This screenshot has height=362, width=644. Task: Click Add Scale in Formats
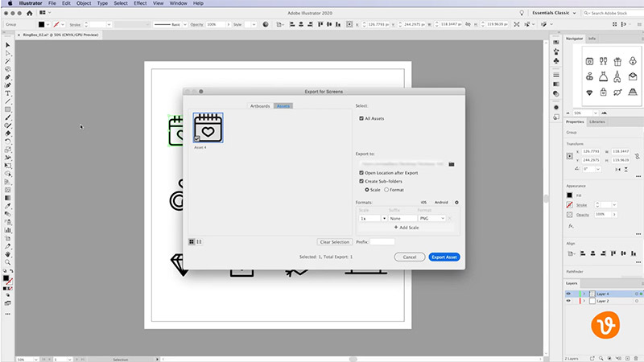pyautogui.click(x=407, y=228)
